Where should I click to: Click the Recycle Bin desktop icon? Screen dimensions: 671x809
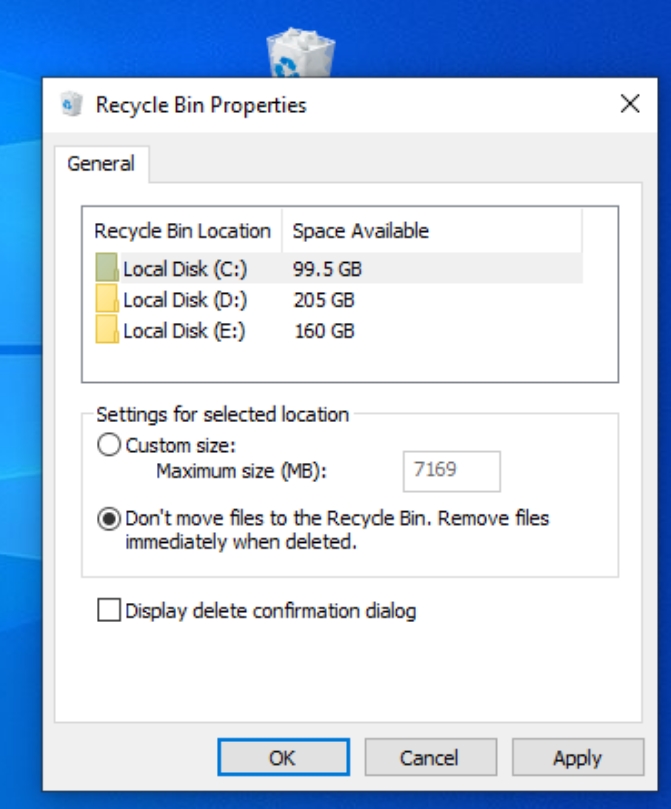pyautogui.click(x=301, y=53)
